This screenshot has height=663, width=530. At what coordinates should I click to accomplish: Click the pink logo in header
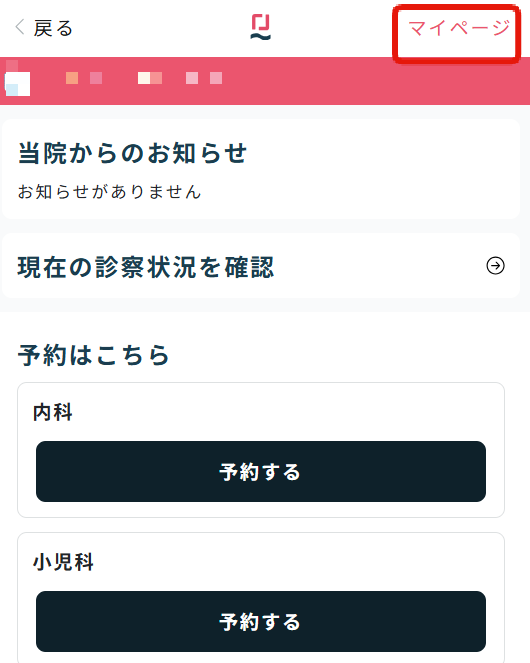point(261,27)
